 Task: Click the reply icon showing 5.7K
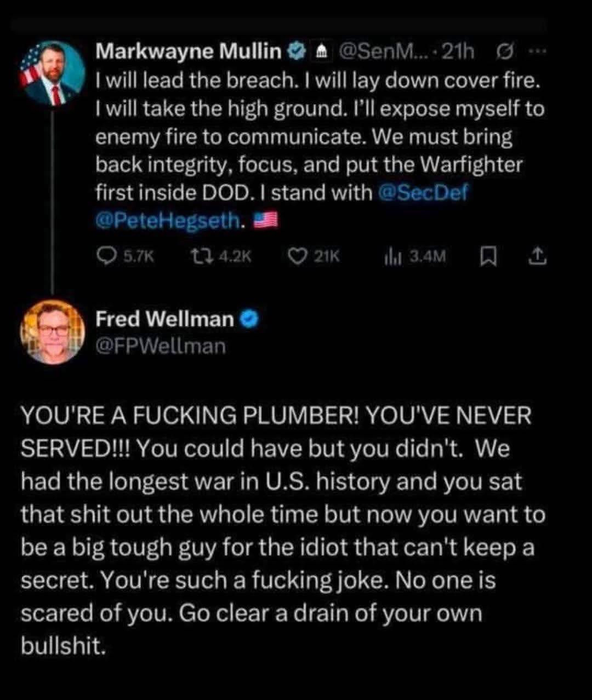104,255
